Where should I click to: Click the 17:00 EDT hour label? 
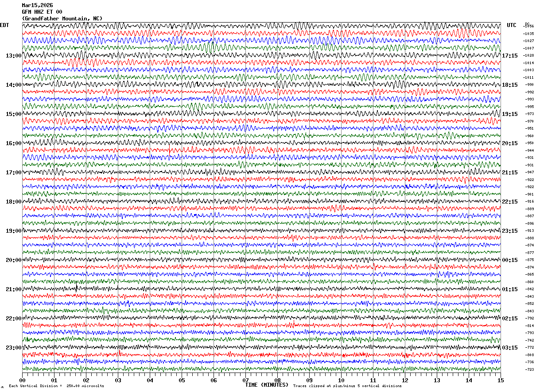[14, 173]
